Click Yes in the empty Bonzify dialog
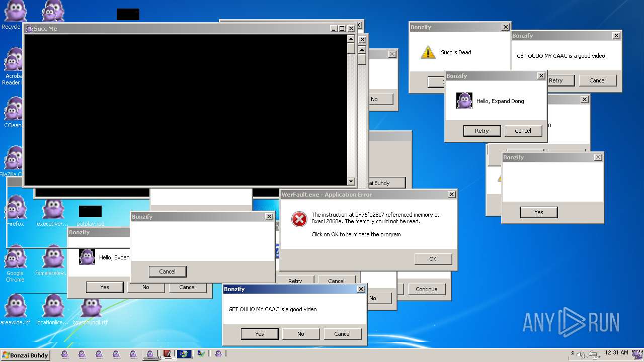 click(x=539, y=212)
